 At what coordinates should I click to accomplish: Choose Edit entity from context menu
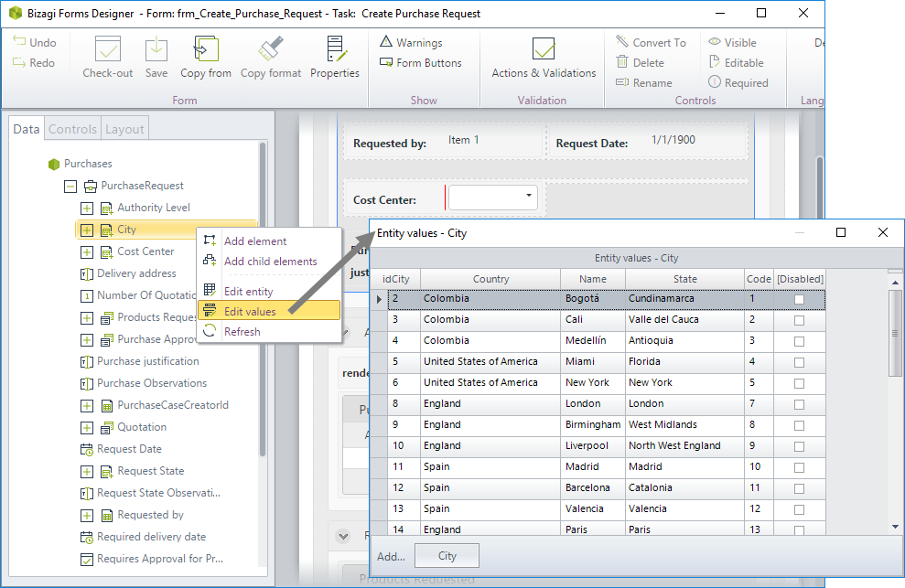(269, 292)
